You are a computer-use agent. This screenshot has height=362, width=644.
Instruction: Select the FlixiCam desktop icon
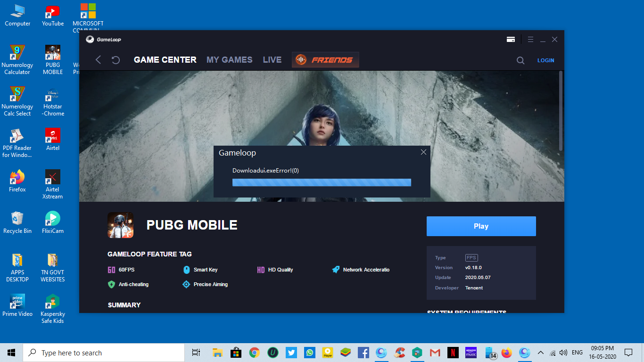(x=53, y=222)
